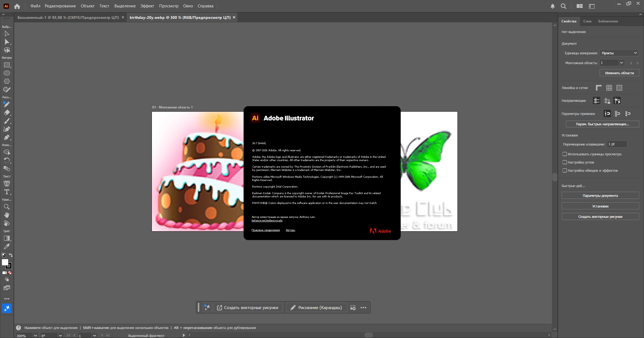Open the 'Файл' menu
This screenshot has height=338, width=644.
36,6
